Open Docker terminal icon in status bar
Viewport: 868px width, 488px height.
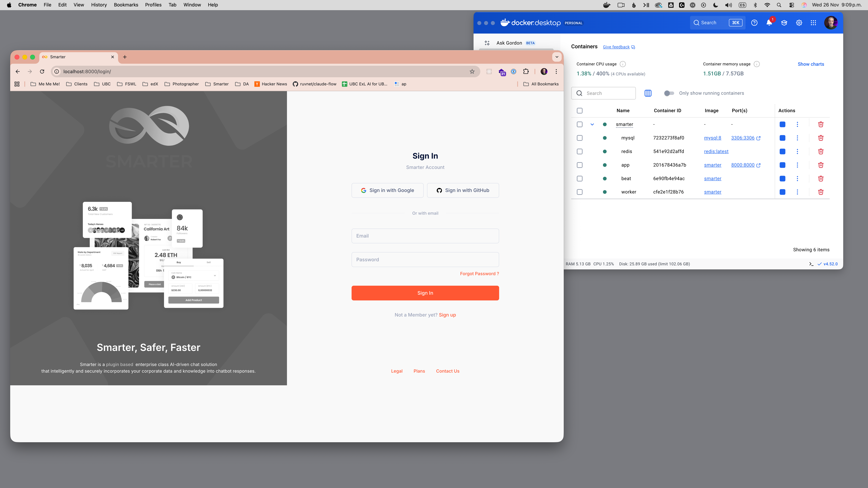click(x=811, y=264)
